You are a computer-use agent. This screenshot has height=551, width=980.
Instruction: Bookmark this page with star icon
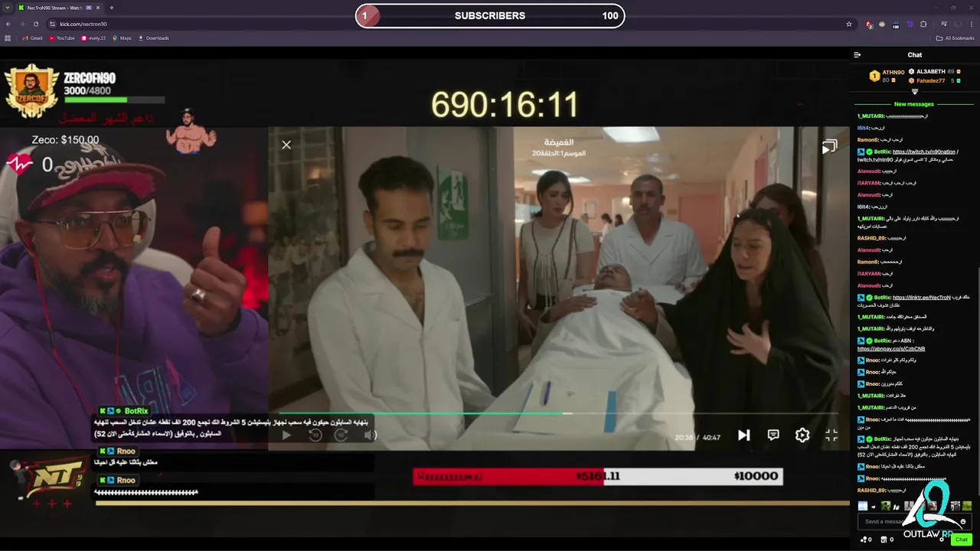(849, 24)
